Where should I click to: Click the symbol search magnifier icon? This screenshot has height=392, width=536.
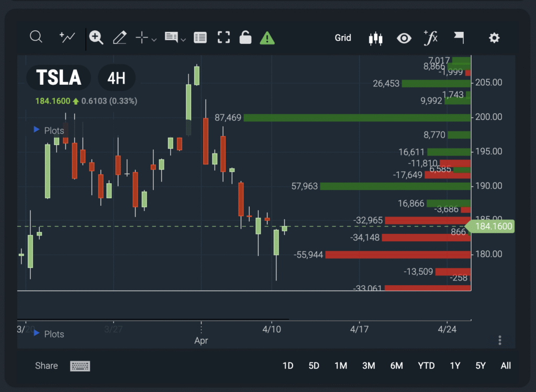coord(36,37)
